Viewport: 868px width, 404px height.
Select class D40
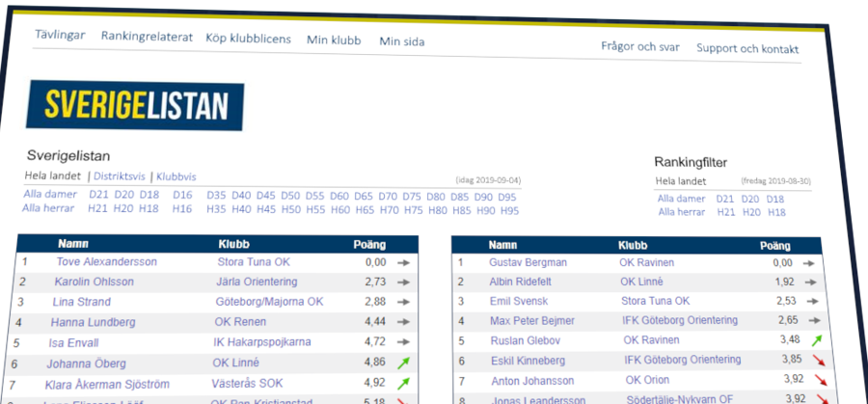[x=241, y=196]
